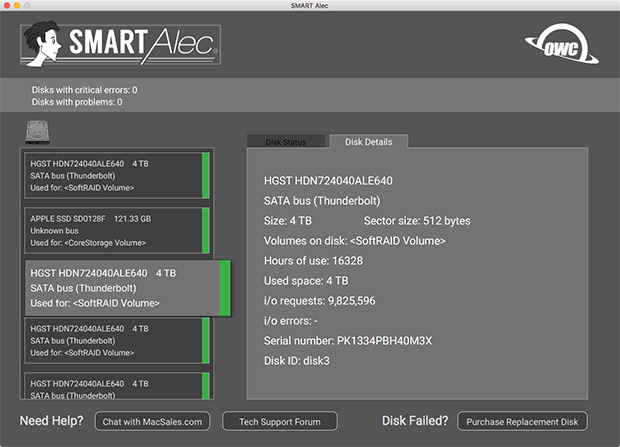This screenshot has width=620, height=447.
Task: Select the partially visible last HGST disk
Action: click(117, 386)
